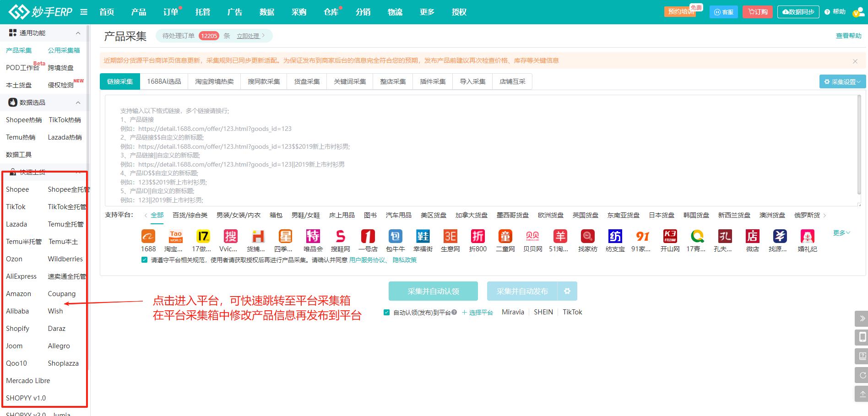This screenshot has width=868, height=416.
Task: Click the 唯品会 platform icon
Action: pos(313,236)
